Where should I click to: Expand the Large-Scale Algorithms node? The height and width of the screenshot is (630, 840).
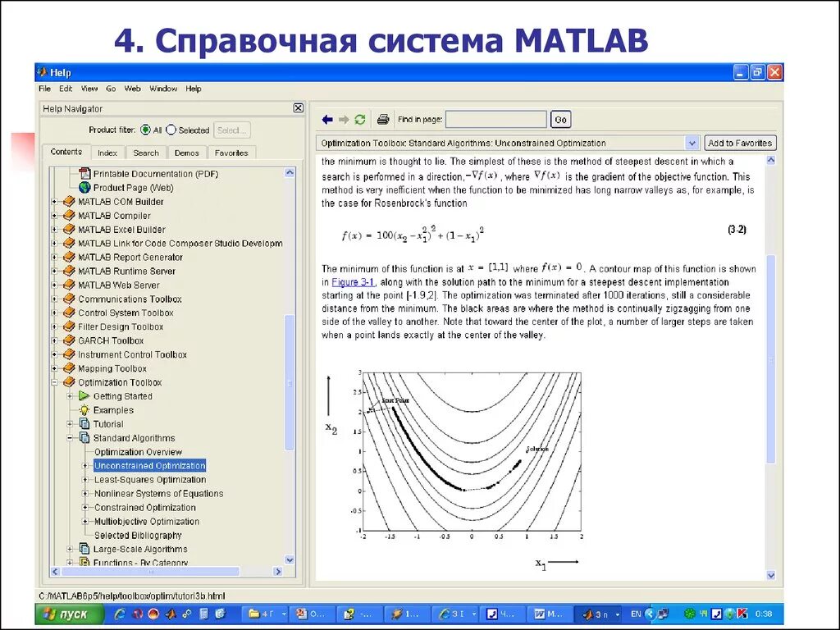click(x=70, y=549)
